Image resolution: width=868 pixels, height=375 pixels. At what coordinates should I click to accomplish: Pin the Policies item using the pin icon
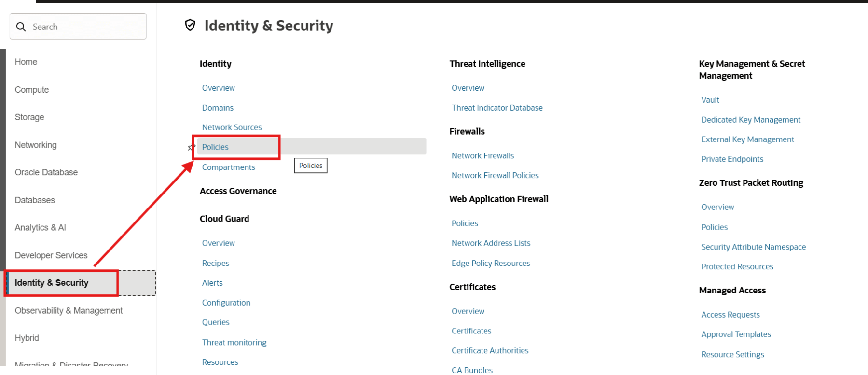click(x=191, y=147)
